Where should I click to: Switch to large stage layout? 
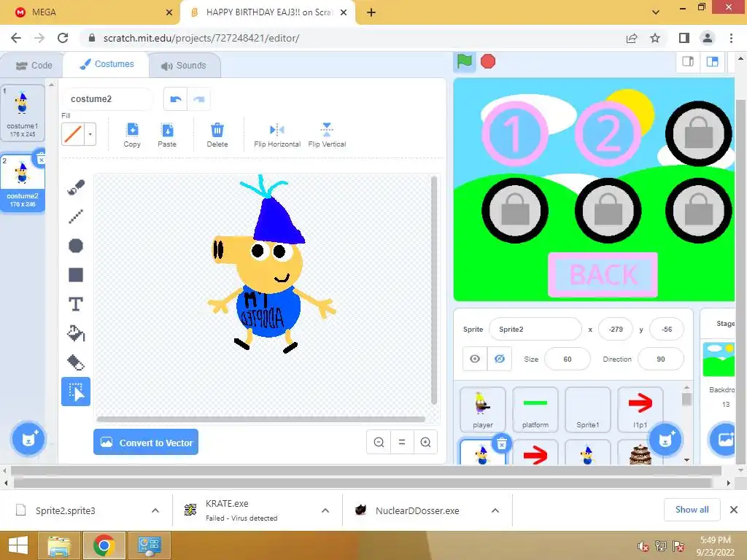coord(712,61)
